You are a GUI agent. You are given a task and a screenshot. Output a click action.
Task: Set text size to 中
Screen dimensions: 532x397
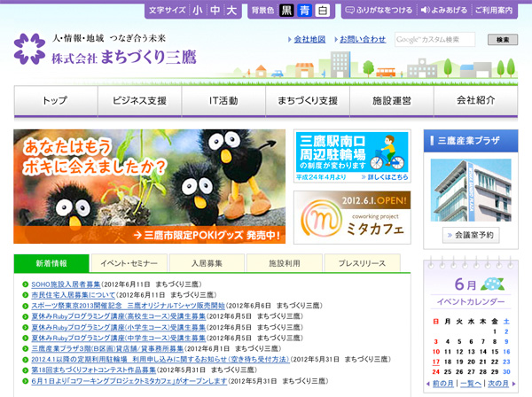tap(213, 11)
